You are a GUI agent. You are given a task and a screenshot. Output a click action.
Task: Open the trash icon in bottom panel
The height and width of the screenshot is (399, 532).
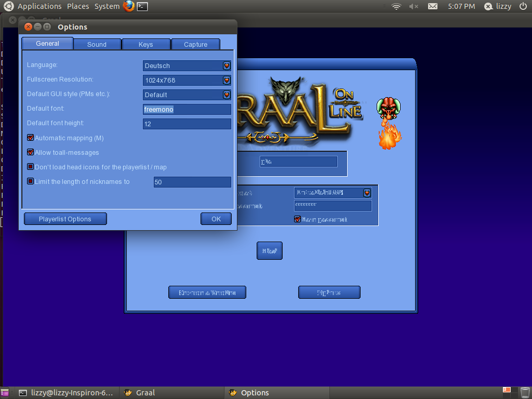click(525, 392)
